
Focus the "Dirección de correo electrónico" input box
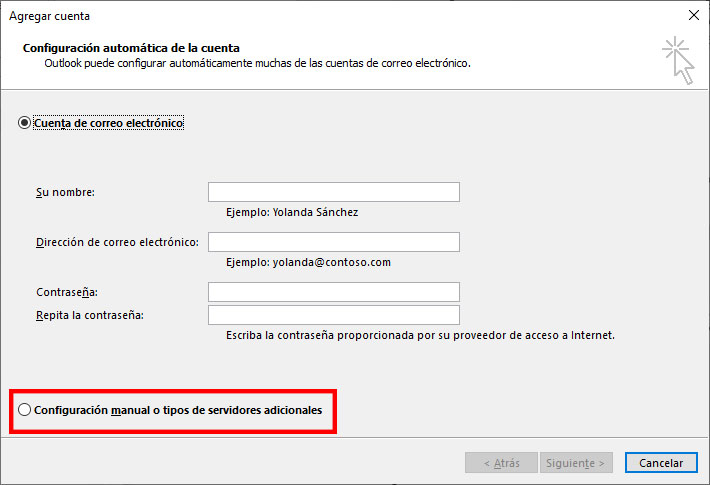333,242
